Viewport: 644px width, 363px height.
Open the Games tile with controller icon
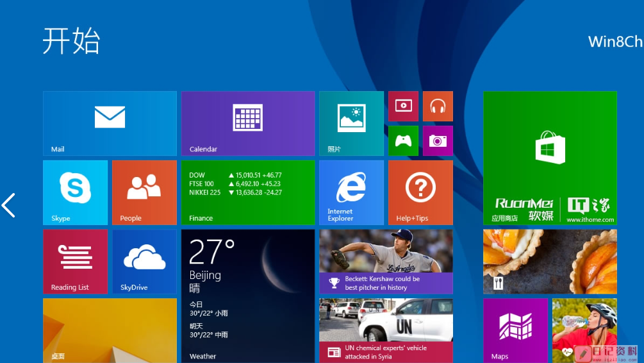(x=403, y=141)
